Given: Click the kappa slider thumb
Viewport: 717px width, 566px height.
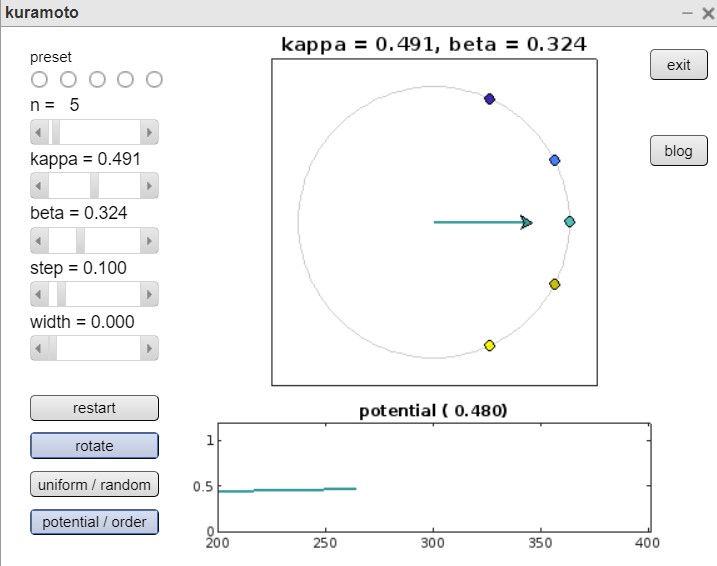Looking at the screenshot, I should pos(95,186).
